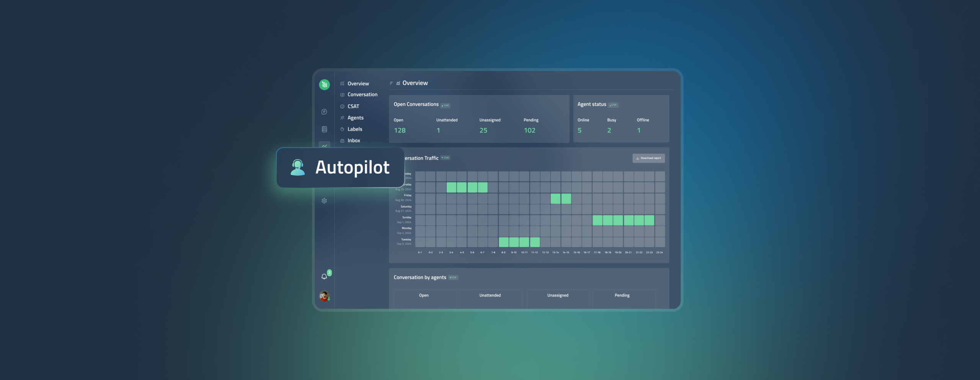980x380 pixels.
Task: Click the tray icon beside Inbox
Action: (x=342, y=141)
